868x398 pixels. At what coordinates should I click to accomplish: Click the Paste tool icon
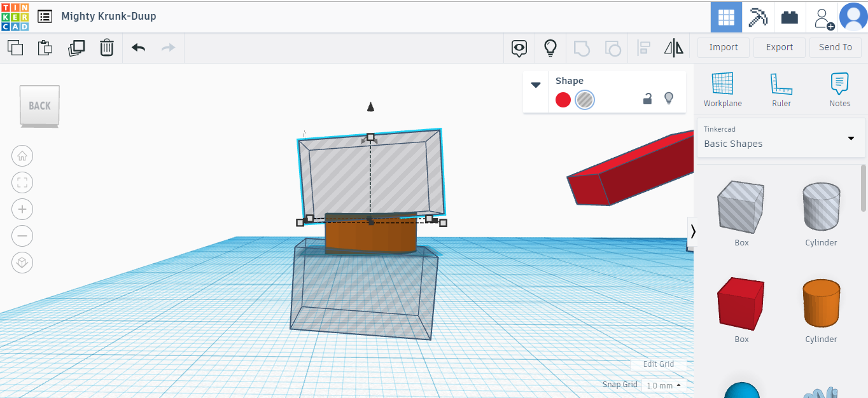click(x=45, y=48)
